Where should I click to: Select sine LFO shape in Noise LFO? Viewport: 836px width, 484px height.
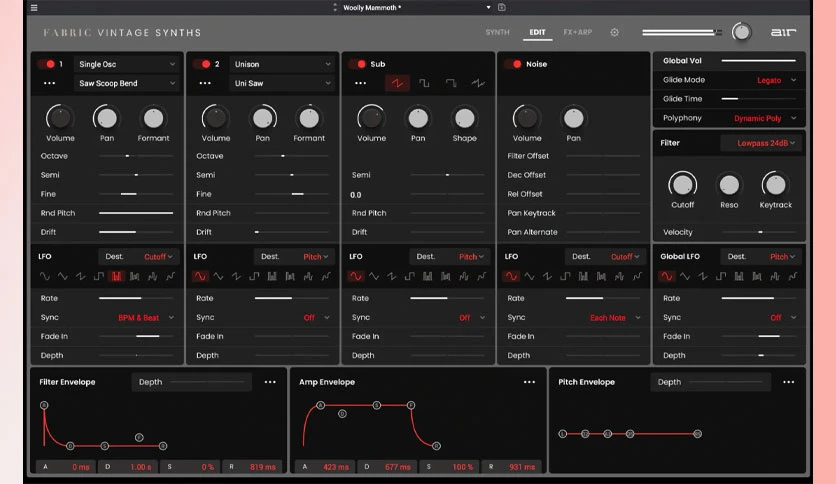(x=511, y=276)
